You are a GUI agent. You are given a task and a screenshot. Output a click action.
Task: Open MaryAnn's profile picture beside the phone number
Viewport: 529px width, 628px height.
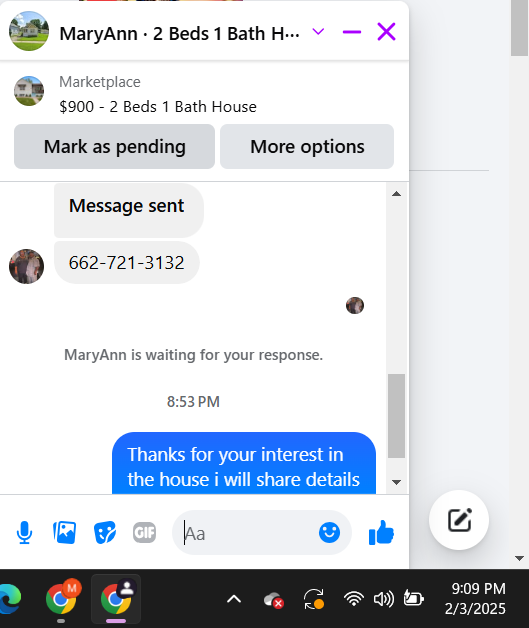[26, 266]
